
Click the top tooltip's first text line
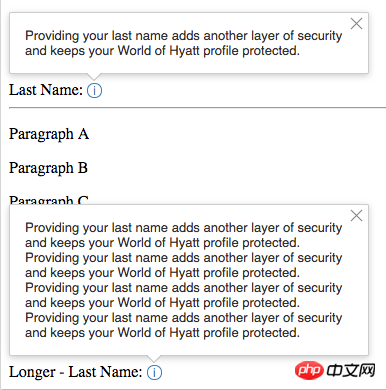[x=184, y=36]
